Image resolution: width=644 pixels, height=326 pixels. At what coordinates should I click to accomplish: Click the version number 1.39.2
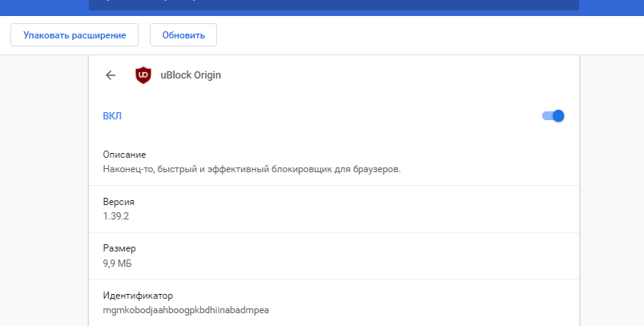coord(116,216)
